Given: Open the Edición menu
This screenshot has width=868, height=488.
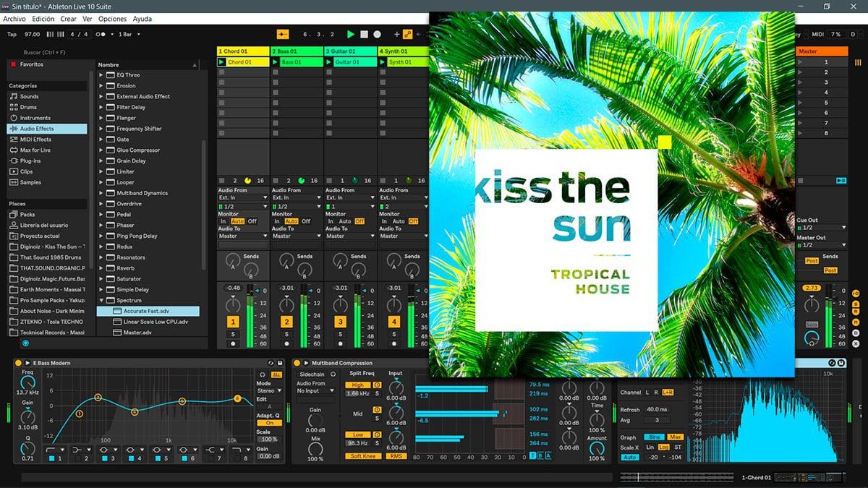Looking at the screenshot, I should 43,19.
